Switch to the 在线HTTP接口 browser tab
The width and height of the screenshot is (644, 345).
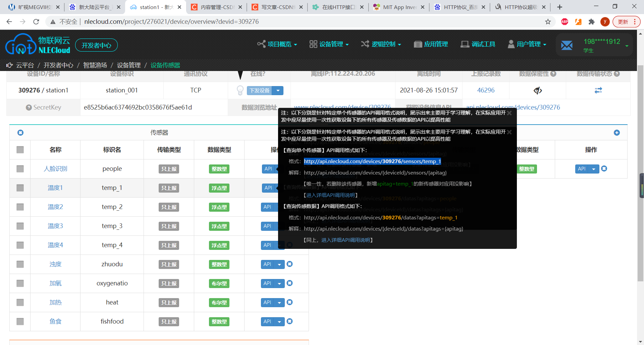[x=338, y=7]
